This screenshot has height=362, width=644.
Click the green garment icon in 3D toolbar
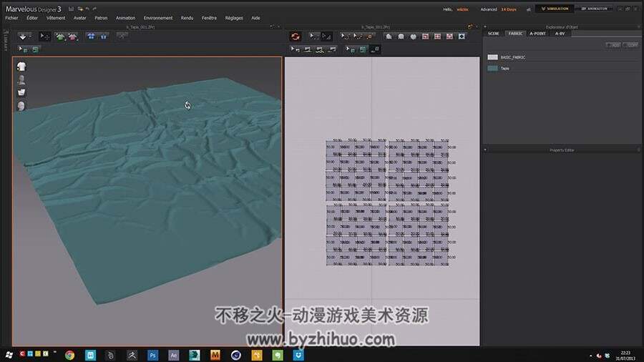click(x=60, y=36)
